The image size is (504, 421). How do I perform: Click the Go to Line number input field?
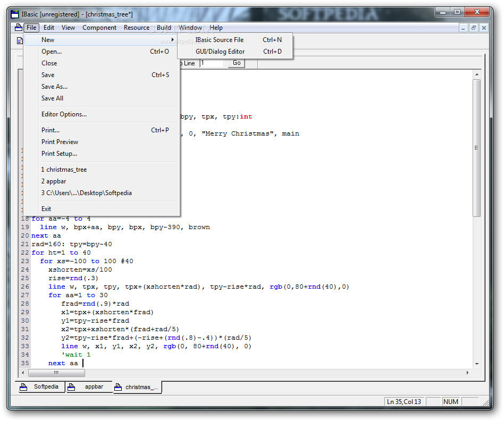pos(212,63)
